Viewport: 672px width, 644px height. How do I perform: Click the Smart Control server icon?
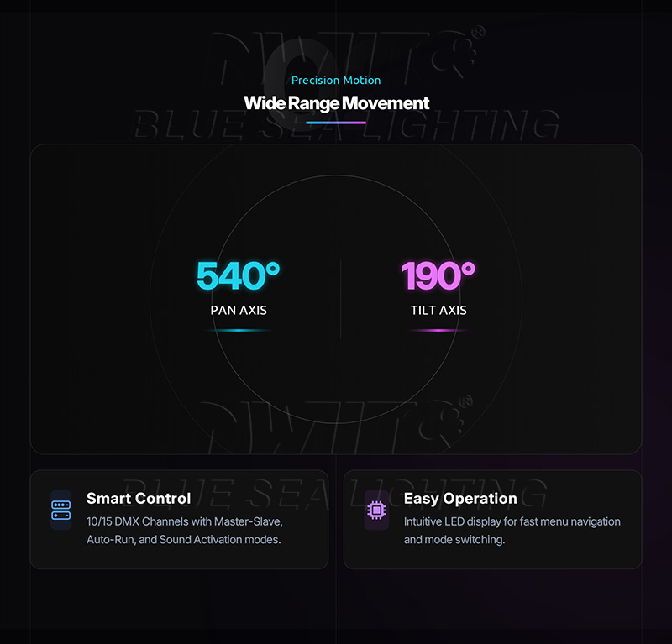60,510
